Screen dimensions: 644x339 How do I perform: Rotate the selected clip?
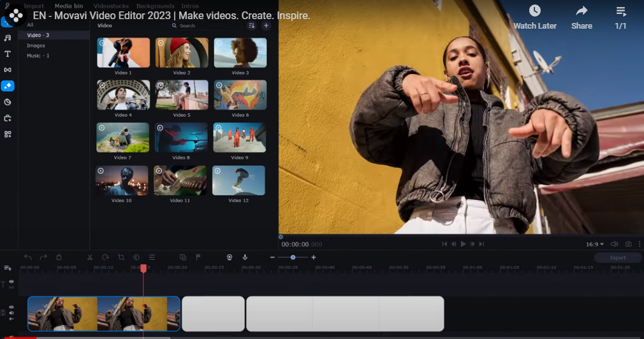(105, 257)
